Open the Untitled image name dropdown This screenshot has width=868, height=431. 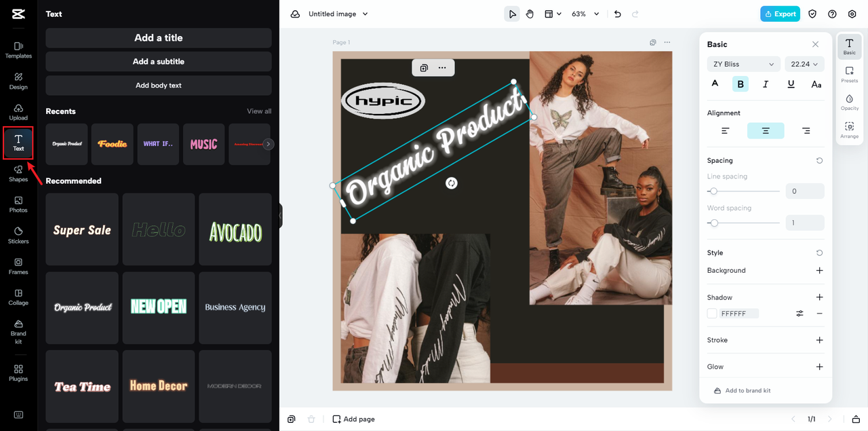tap(338, 14)
